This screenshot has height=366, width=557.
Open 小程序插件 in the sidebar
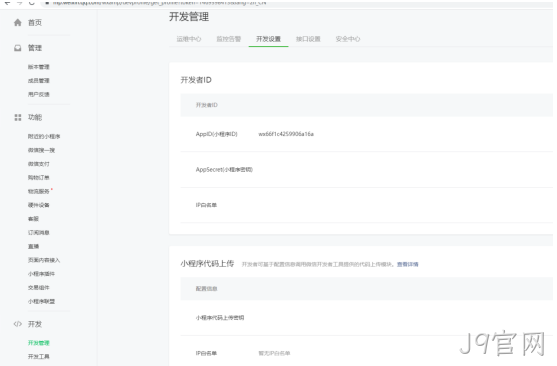(41, 274)
